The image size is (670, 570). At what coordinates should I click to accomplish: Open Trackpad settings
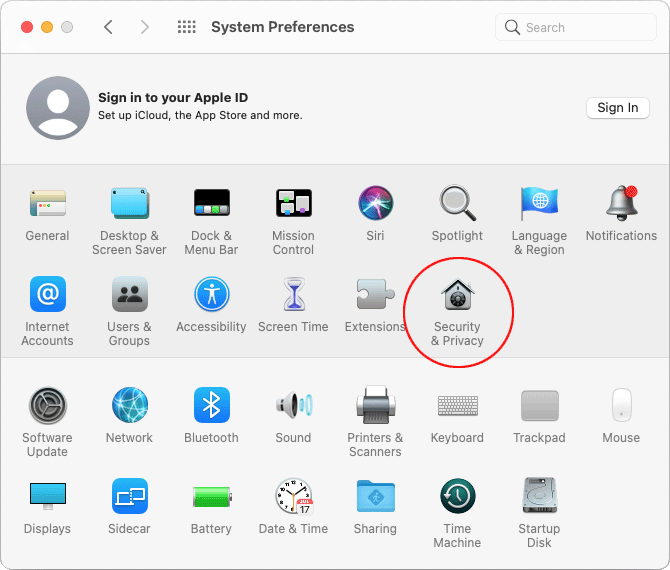pyautogui.click(x=540, y=405)
